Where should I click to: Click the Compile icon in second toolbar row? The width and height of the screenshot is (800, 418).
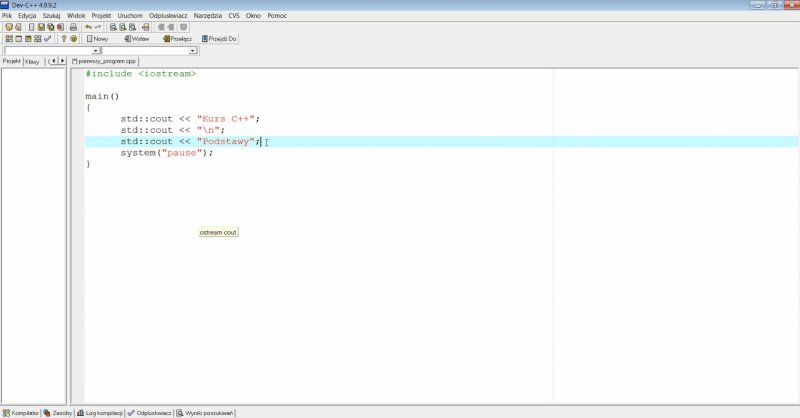pos(8,39)
